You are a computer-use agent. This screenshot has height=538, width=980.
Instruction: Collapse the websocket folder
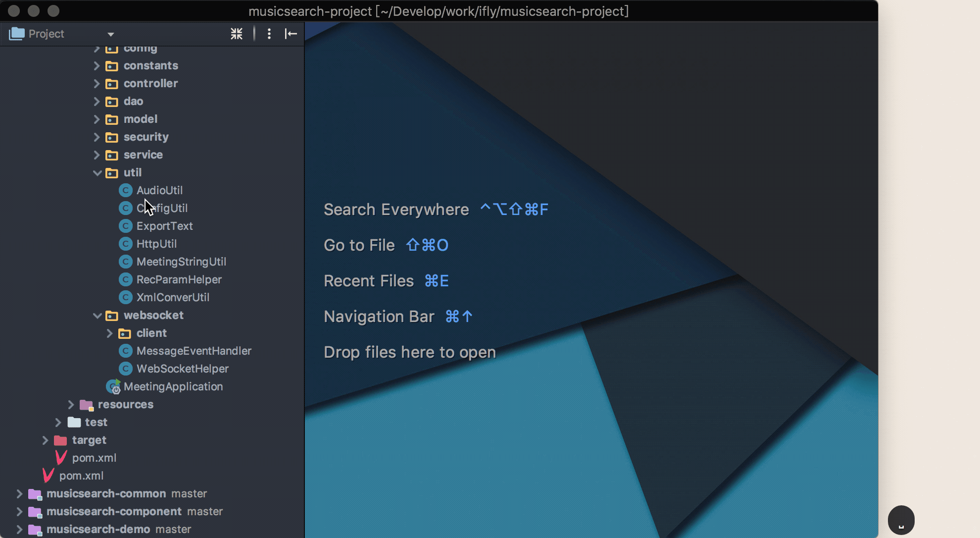coord(97,316)
